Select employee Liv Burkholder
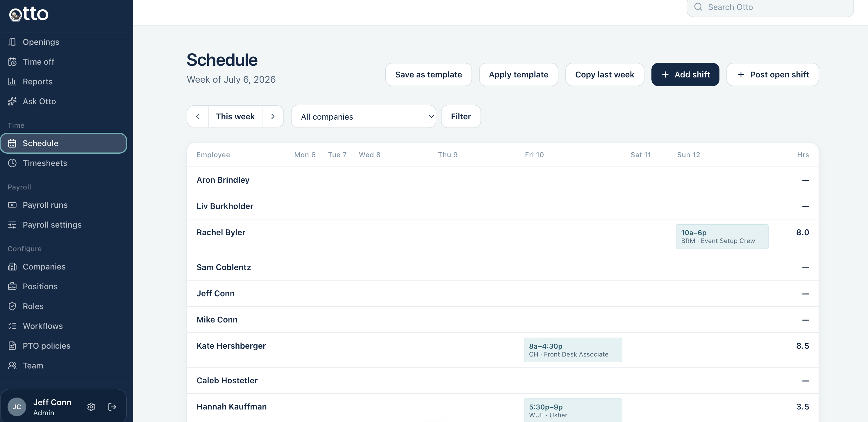Screen dimensions: 868x422 (x=225, y=206)
